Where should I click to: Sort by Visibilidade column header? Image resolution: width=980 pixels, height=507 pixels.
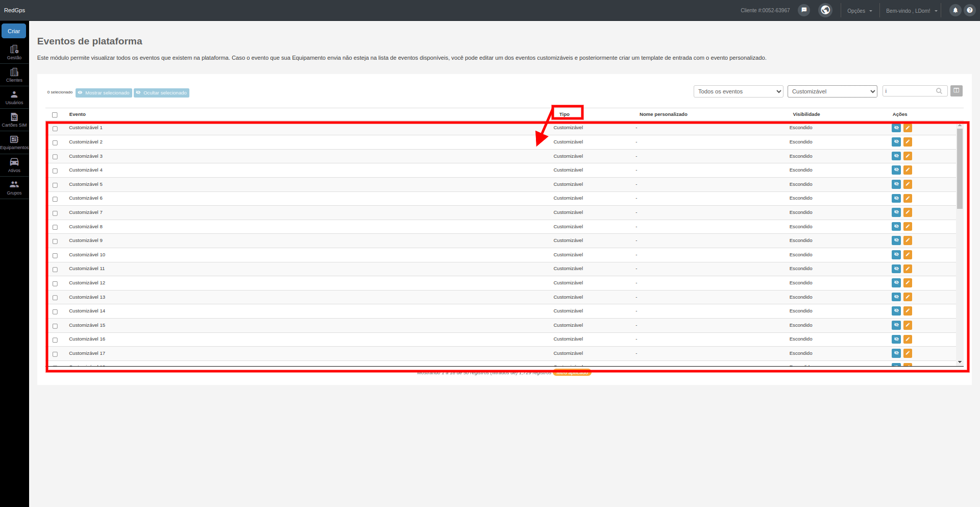(806, 114)
